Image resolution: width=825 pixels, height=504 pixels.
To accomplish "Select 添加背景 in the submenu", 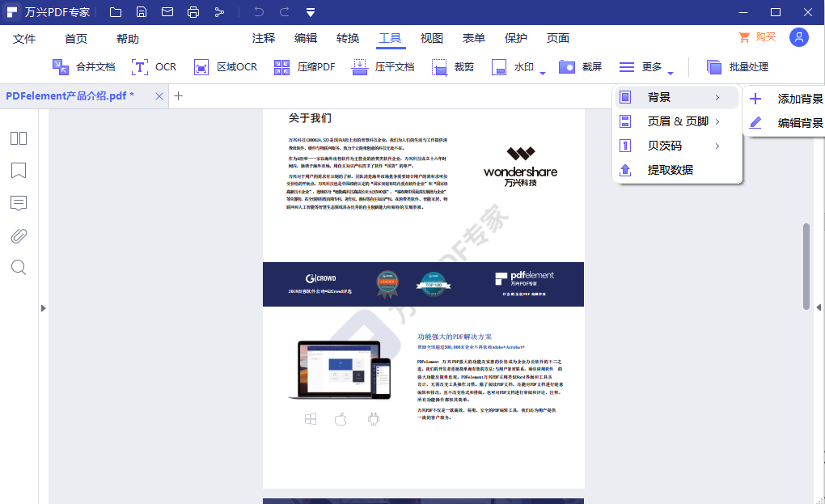I will coord(799,99).
